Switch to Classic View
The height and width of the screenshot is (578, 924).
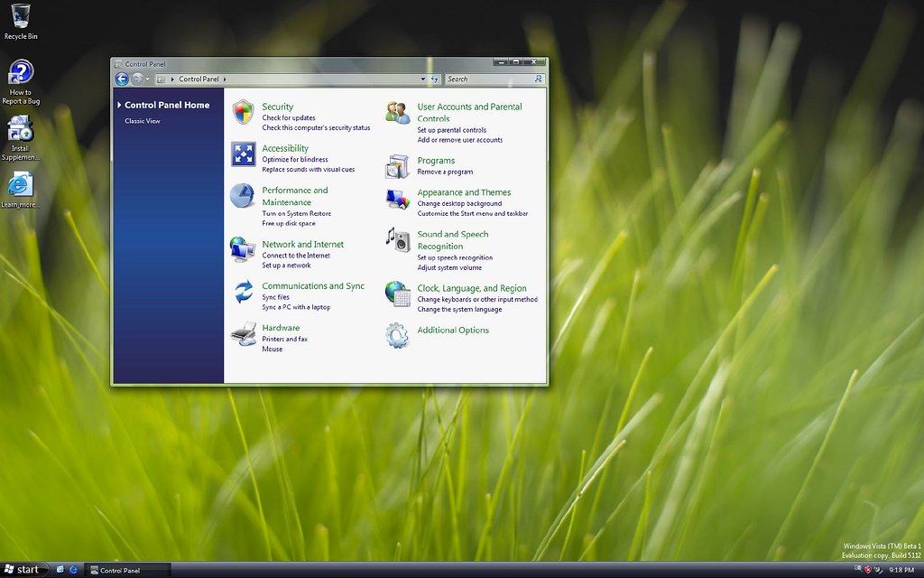coord(143,121)
